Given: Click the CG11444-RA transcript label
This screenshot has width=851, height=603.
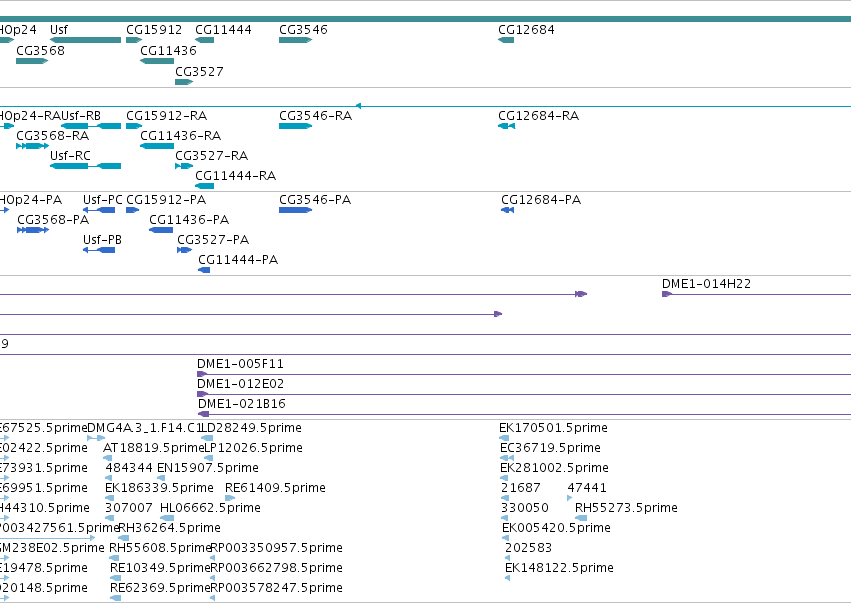Looking at the screenshot, I should 236,176.
